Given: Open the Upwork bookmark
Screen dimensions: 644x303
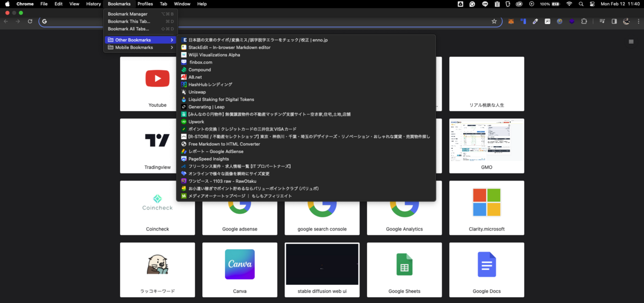Looking at the screenshot, I should tap(306, 122).
